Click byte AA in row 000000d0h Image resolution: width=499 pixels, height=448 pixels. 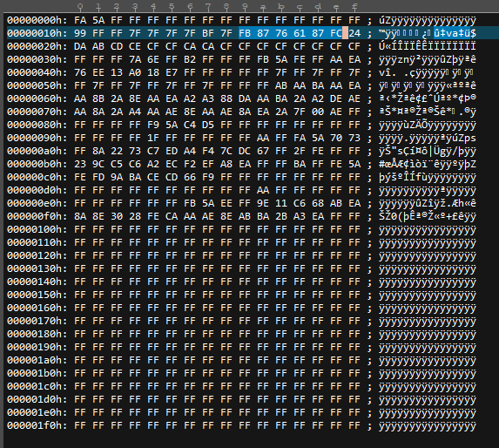pos(263,190)
